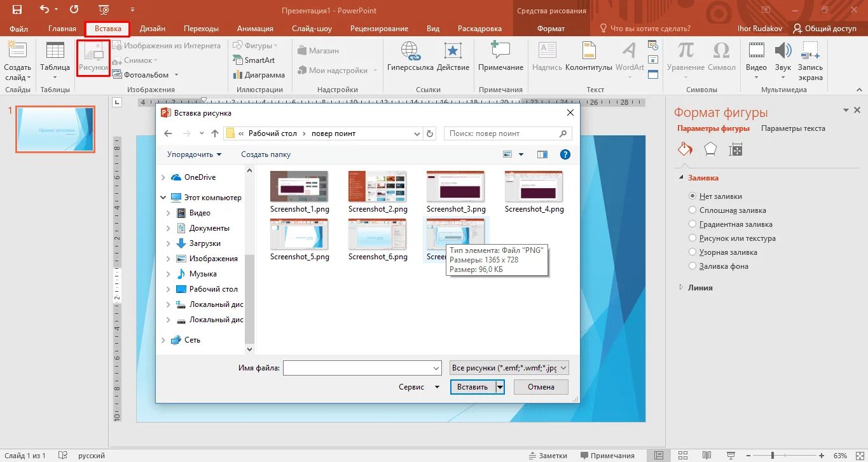Click the Вставить button in dialog
868x462 pixels.
[x=472, y=387]
